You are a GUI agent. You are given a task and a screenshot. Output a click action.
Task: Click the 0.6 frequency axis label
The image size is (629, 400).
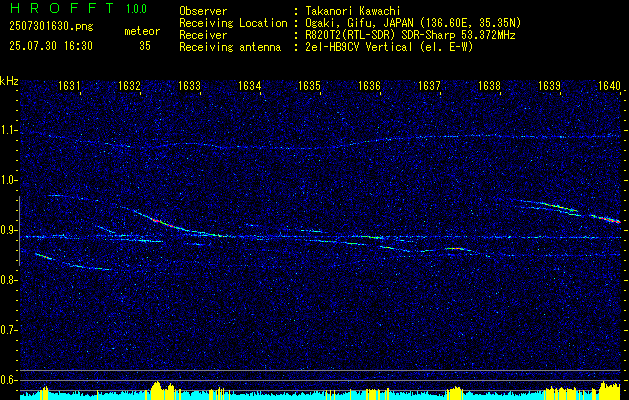[7, 380]
